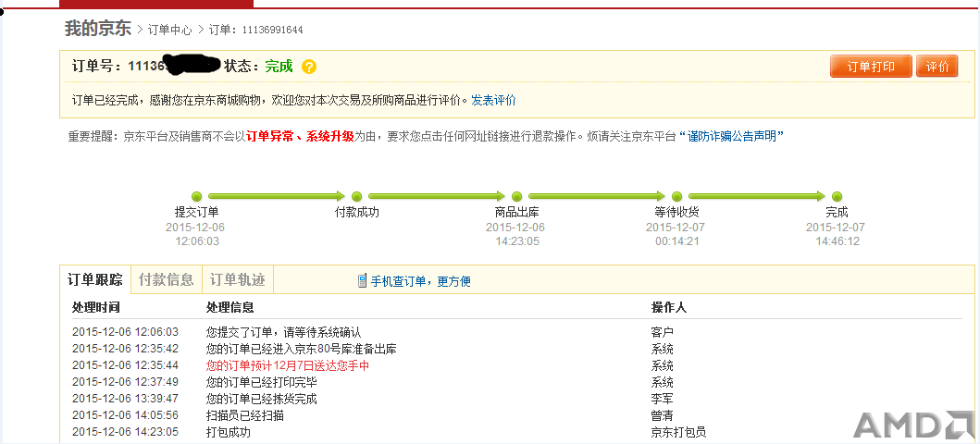This screenshot has height=444, width=980.
Task: Click order number 11136991644 in breadcrumb
Action: click(272, 30)
